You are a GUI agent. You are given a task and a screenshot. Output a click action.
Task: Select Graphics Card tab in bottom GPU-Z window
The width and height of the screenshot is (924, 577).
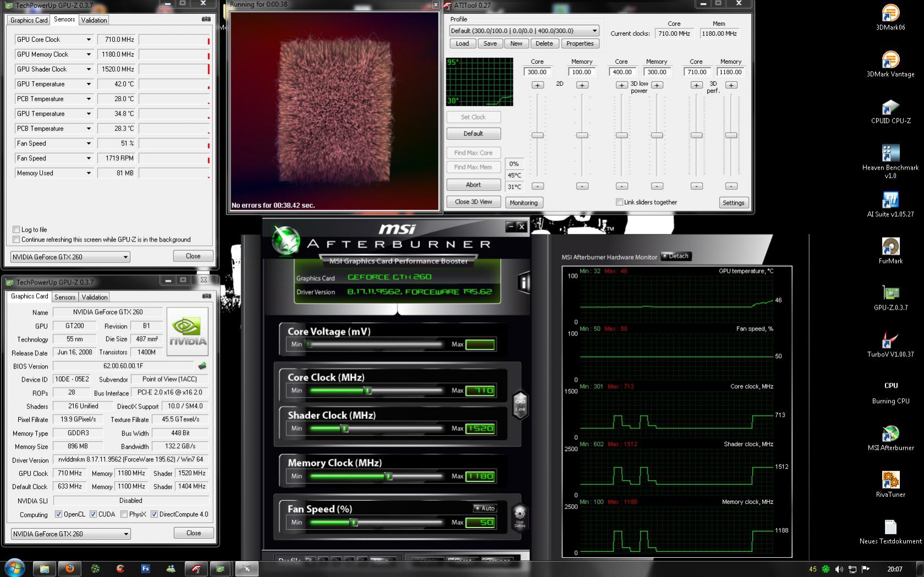tap(30, 296)
